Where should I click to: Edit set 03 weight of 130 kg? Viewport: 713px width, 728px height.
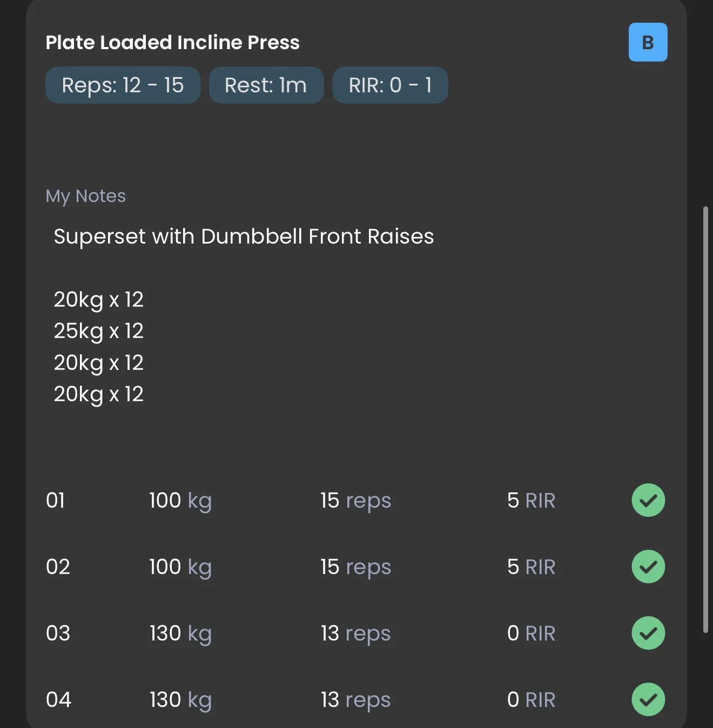coord(180,633)
